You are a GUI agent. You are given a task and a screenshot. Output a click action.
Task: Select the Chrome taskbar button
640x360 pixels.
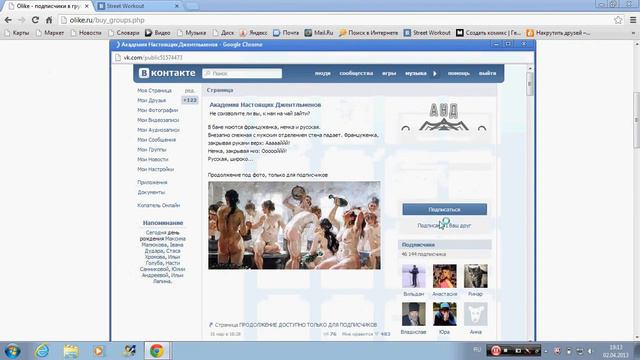pyautogui.click(x=157, y=351)
